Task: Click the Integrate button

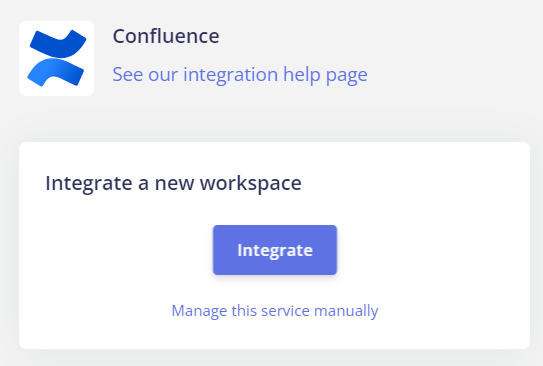Action: [x=275, y=250]
